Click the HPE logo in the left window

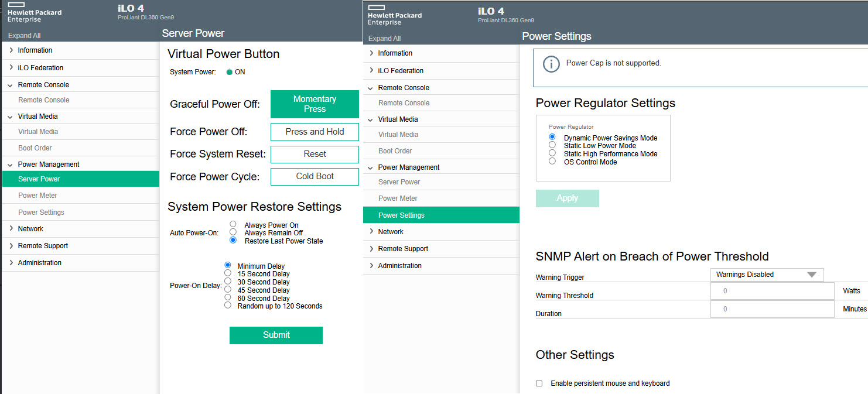[x=35, y=12]
